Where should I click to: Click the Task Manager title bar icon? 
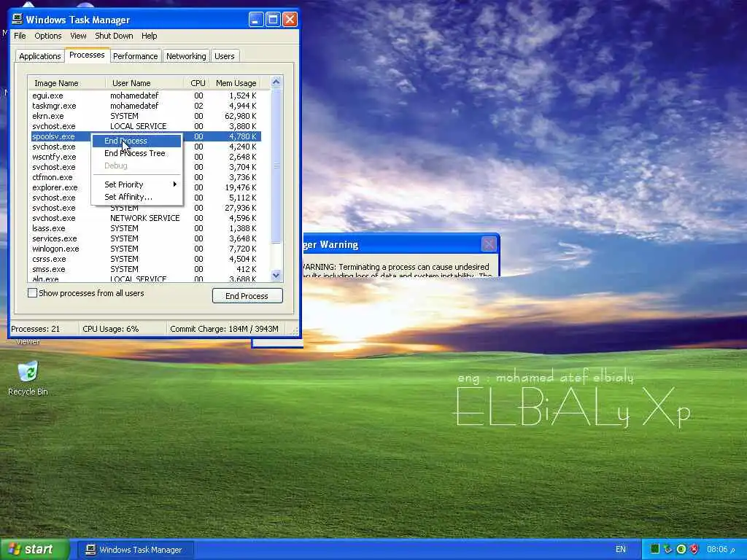tap(18, 20)
